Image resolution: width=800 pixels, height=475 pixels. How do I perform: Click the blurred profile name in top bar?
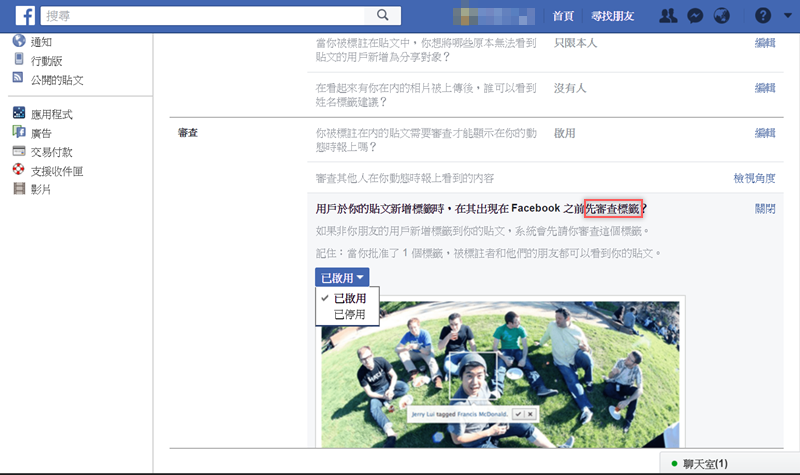[493, 16]
